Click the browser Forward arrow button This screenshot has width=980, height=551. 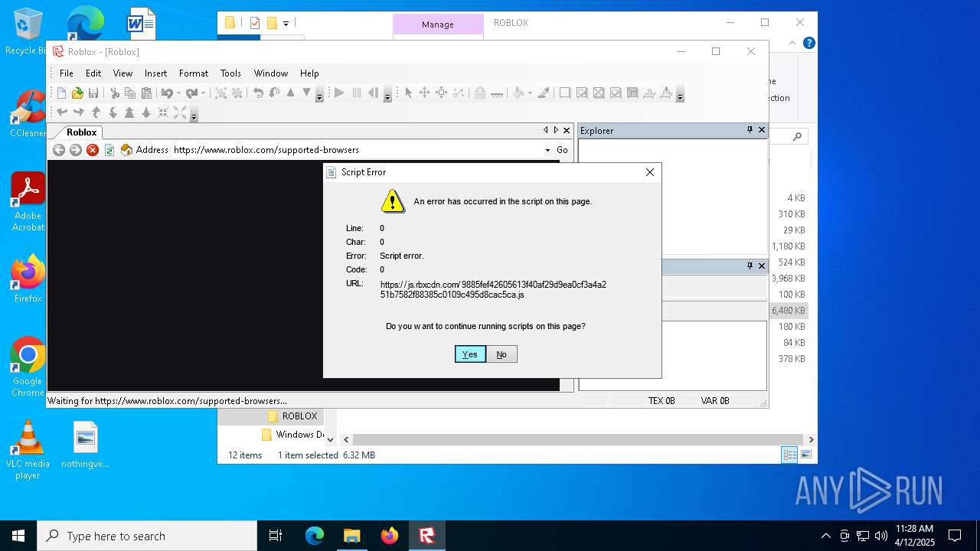76,150
